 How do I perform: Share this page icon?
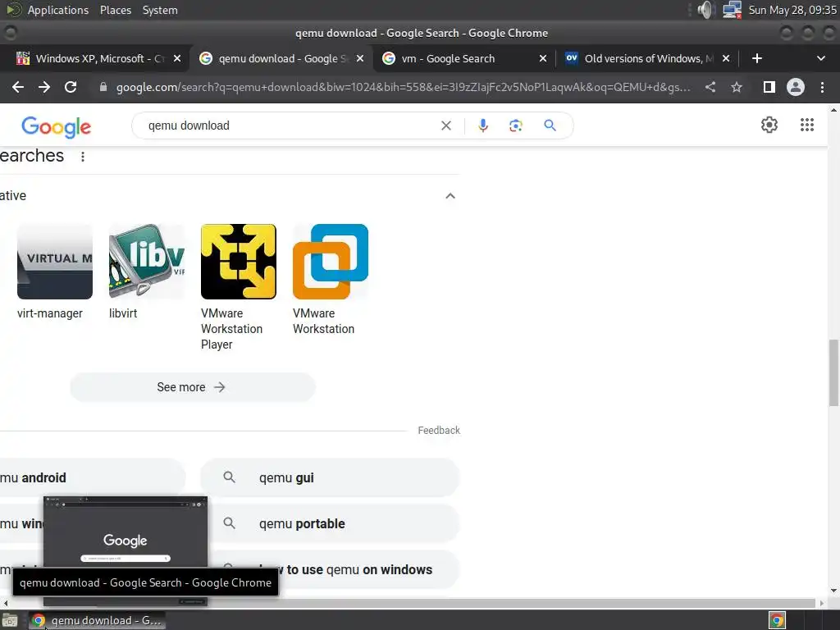[x=710, y=87]
